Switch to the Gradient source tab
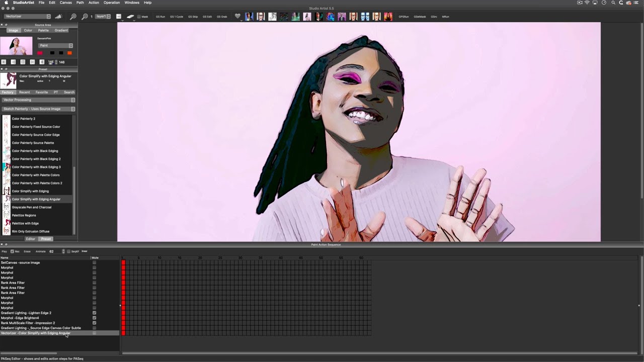644x362 pixels. [x=61, y=30]
